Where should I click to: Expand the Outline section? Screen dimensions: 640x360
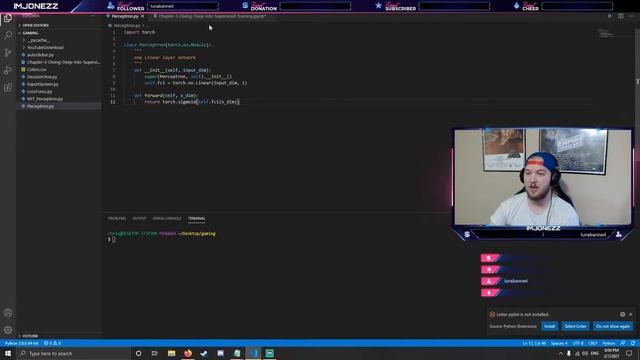[x=59, y=336]
